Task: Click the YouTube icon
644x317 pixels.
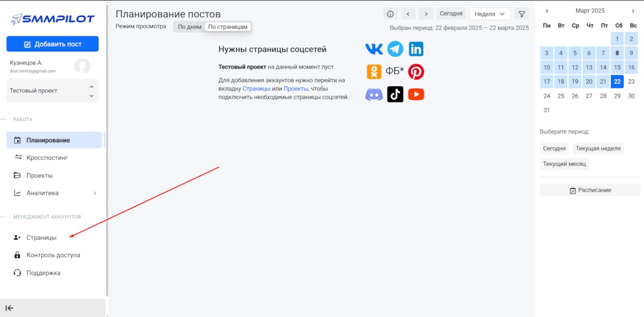Action: click(x=416, y=94)
